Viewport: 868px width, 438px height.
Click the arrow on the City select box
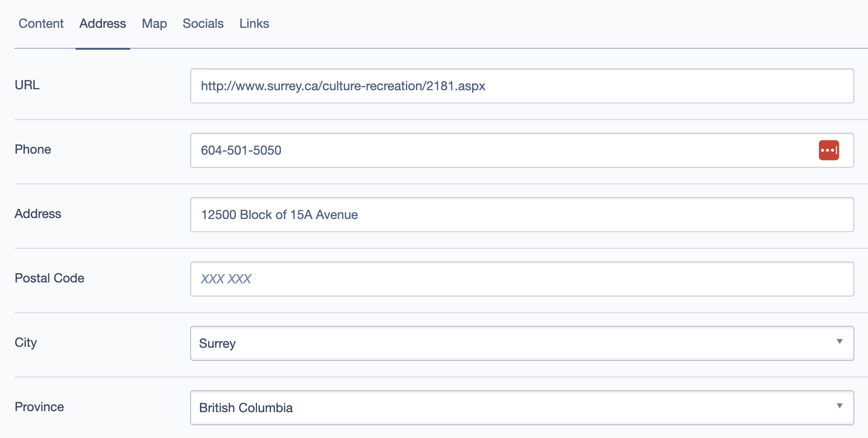point(839,341)
